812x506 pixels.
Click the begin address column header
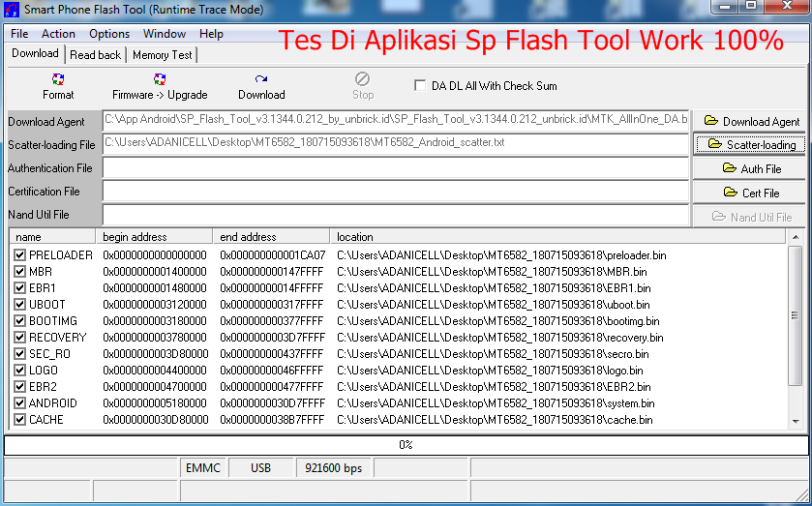pyautogui.click(x=154, y=237)
